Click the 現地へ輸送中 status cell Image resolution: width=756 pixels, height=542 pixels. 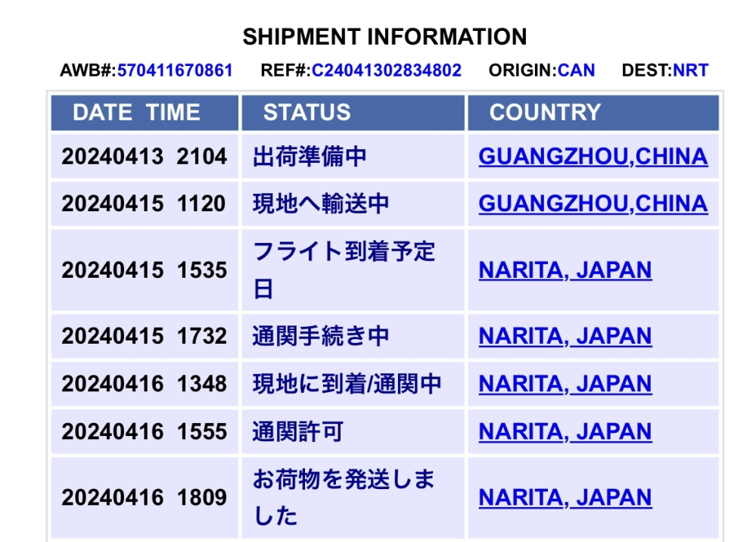pyautogui.click(x=353, y=204)
